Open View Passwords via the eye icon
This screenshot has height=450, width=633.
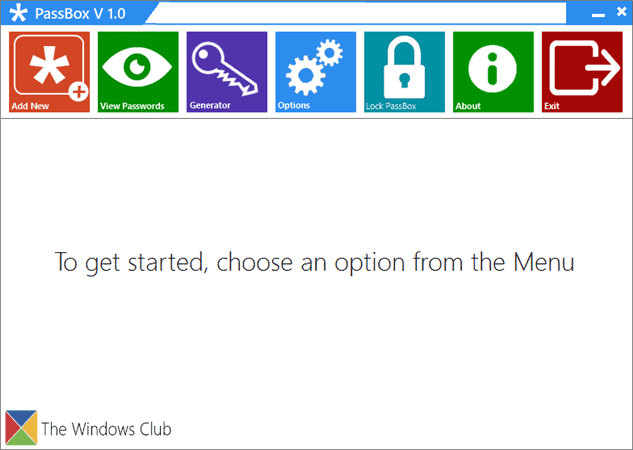[x=137, y=66]
